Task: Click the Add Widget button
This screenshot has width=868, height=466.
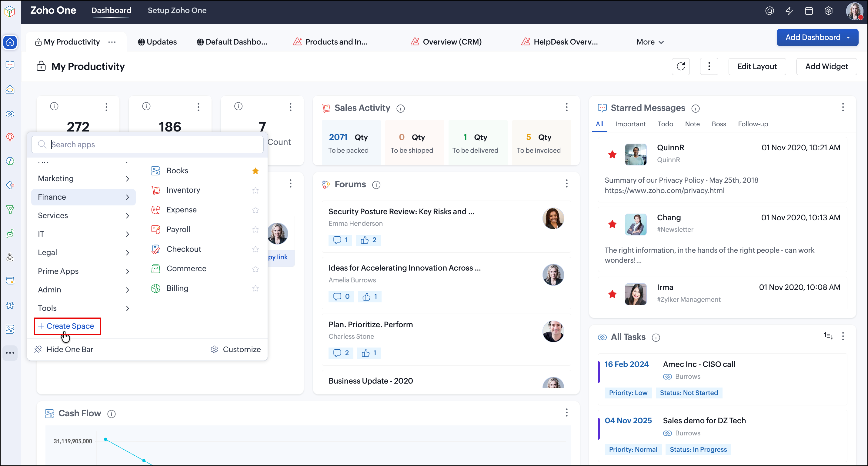Action: (826, 66)
